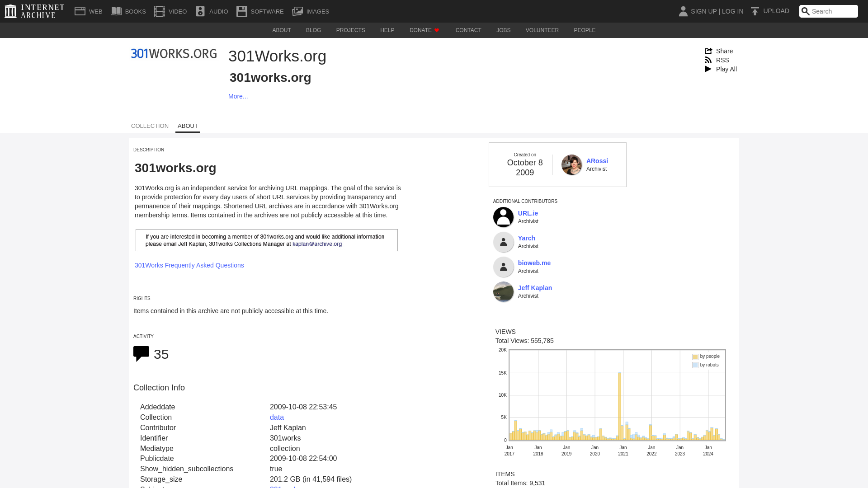Click the Upload arrow icon

click(755, 11)
